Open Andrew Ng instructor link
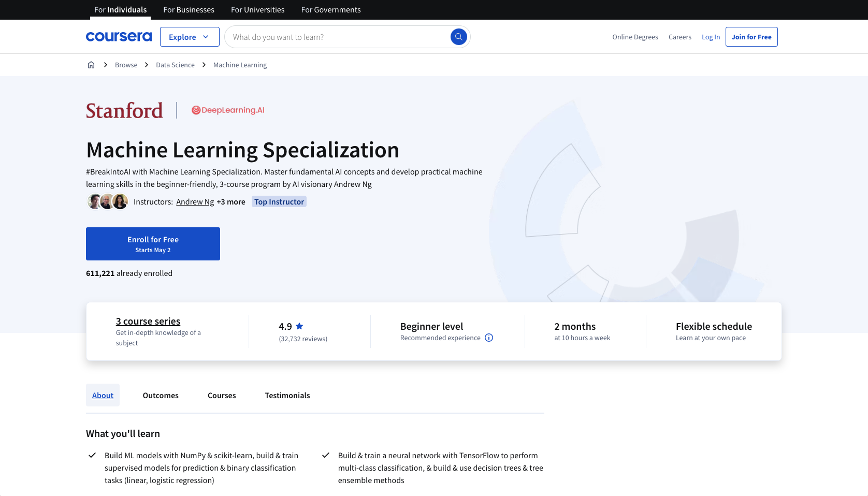 pos(195,201)
